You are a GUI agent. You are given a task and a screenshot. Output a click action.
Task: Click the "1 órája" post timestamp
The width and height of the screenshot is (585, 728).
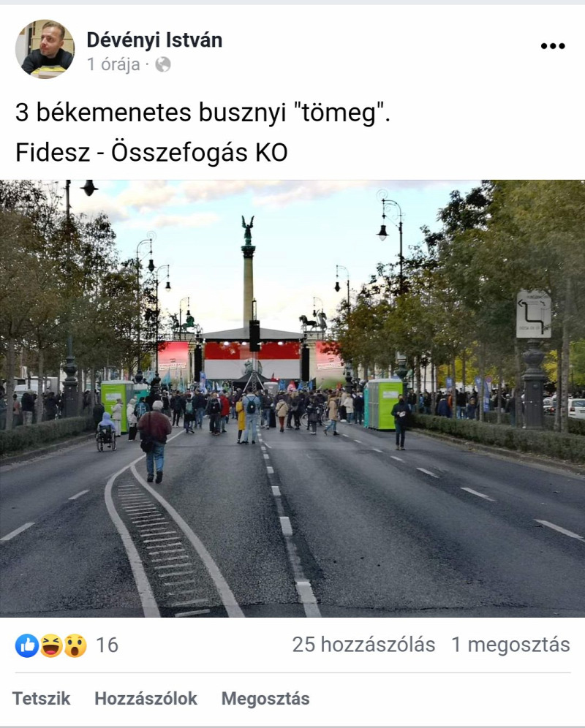click(113, 64)
